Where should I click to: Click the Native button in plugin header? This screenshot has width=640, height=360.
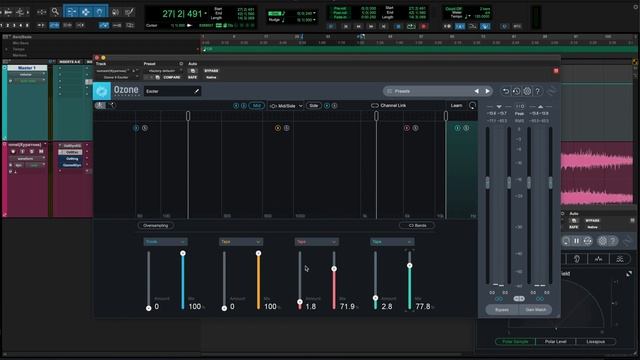[x=211, y=77]
